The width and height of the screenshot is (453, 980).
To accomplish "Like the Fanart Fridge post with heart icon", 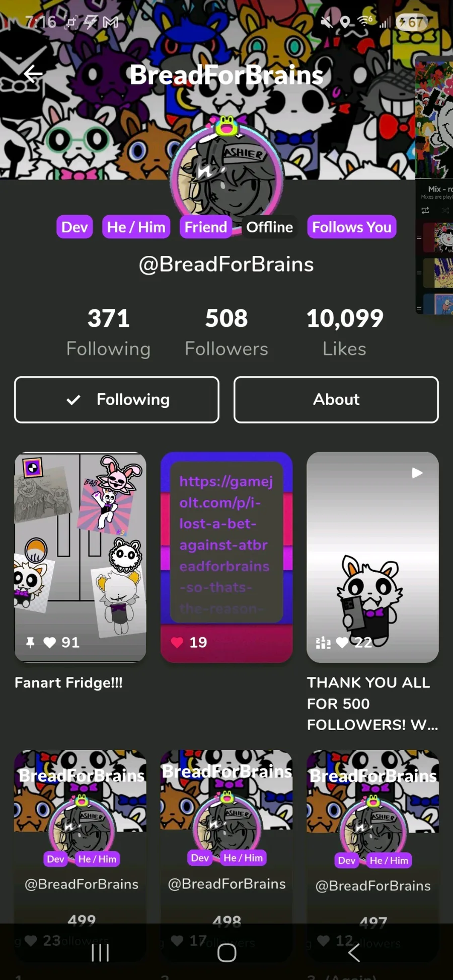I will point(49,642).
